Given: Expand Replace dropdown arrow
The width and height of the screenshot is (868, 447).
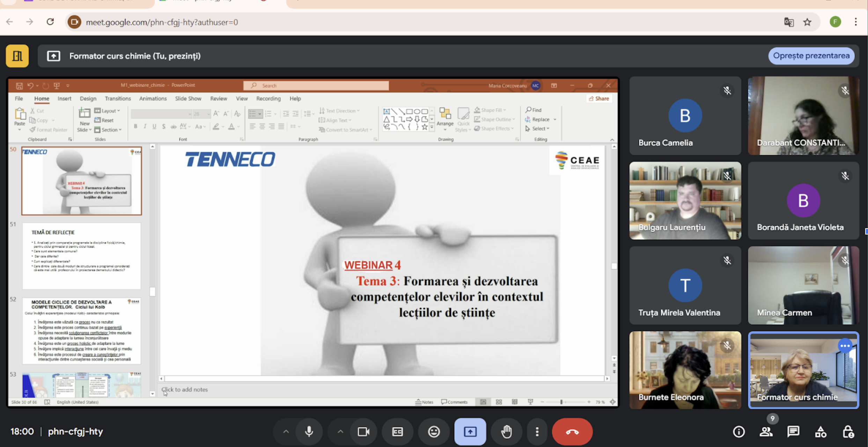Looking at the screenshot, I should click(555, 119).
